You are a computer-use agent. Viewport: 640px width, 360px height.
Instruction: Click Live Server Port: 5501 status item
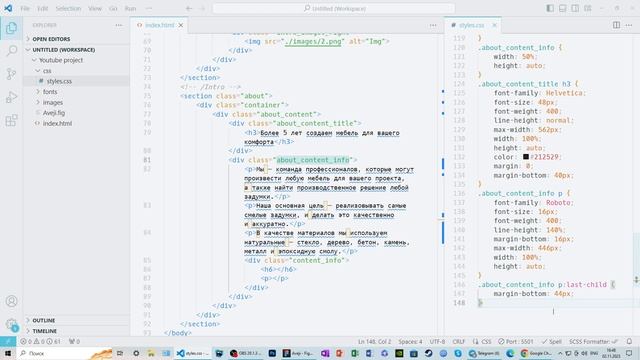[x=516, y=341]
